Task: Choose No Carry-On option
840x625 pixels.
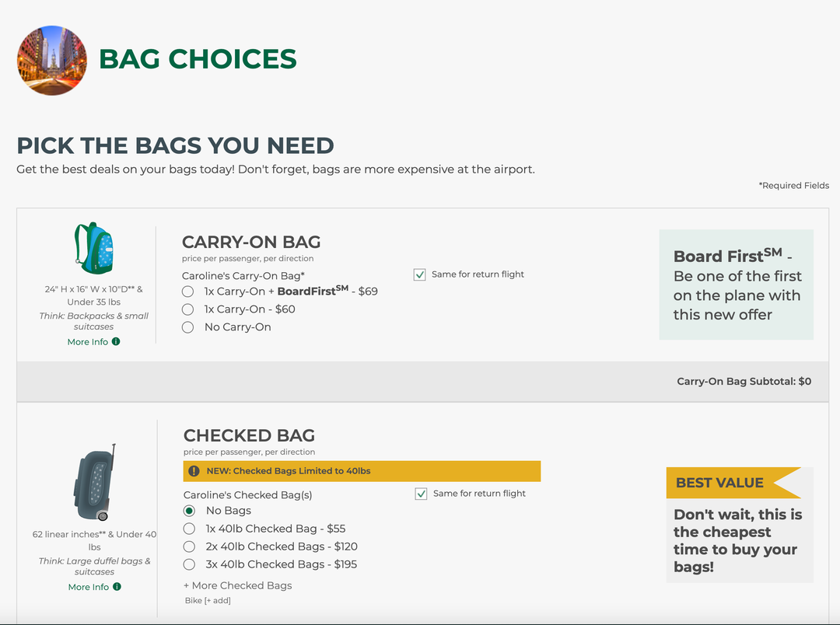Action: click(187, 327)
